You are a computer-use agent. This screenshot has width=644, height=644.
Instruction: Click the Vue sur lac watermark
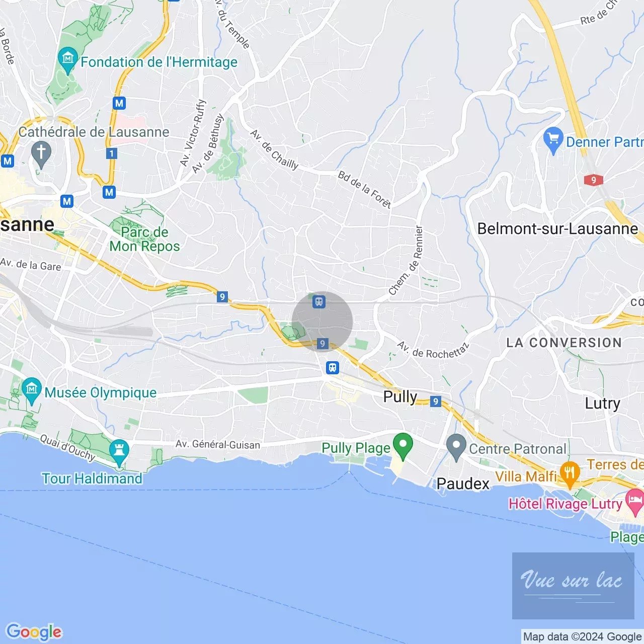click(x=573, y=586)
